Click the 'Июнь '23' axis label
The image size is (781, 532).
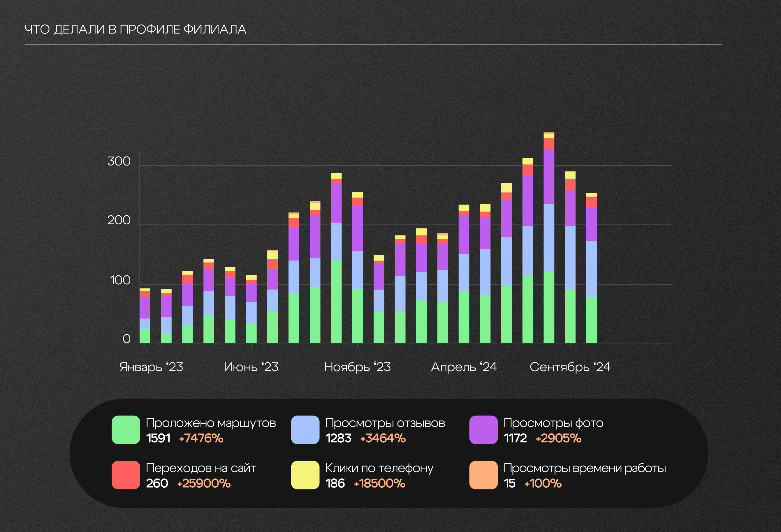click(x=251, y=367)
